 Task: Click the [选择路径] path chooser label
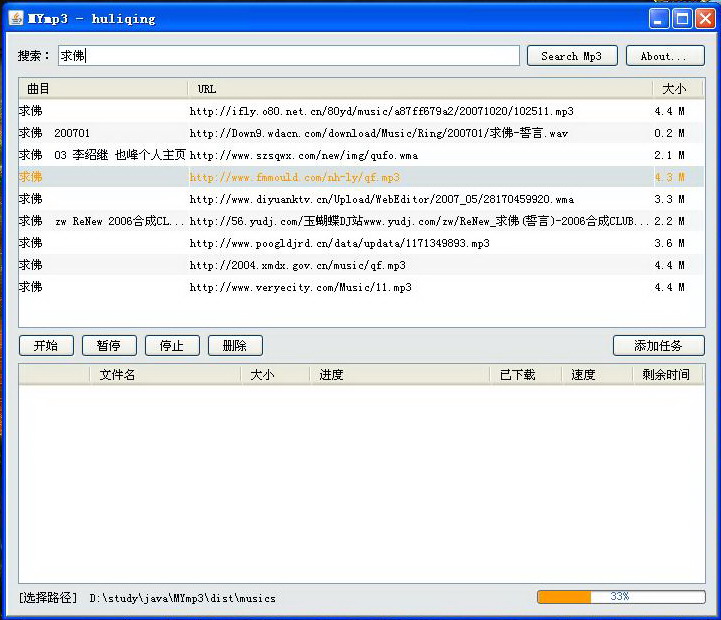(48, 598)
